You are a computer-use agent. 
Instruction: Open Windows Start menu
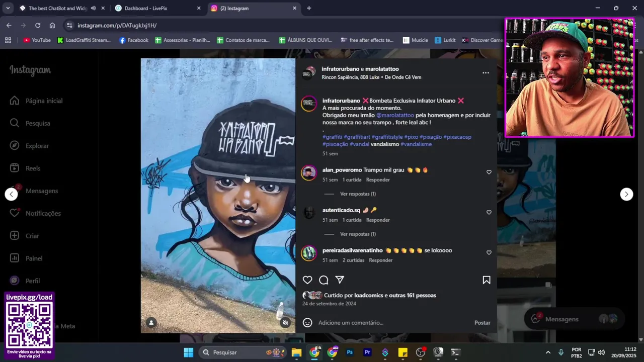coord(188,352)
